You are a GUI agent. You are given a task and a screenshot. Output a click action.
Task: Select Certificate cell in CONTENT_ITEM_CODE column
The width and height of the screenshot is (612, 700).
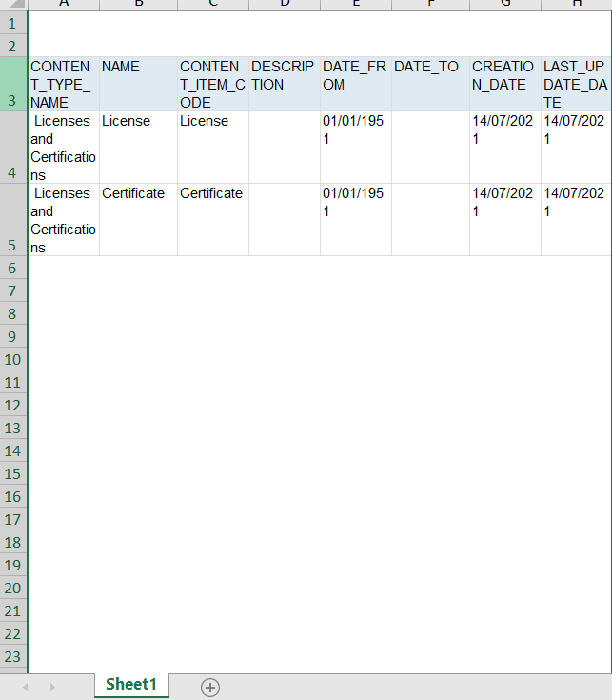(x=213, y=220)
